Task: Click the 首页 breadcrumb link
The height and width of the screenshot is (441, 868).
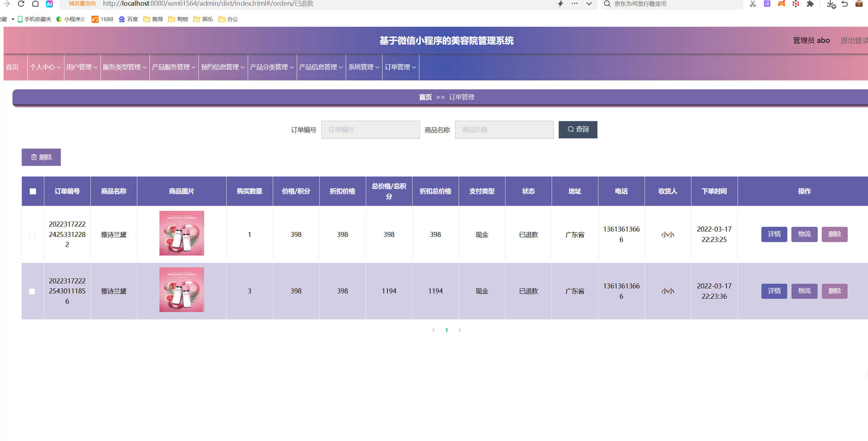Action: [425, 97]
